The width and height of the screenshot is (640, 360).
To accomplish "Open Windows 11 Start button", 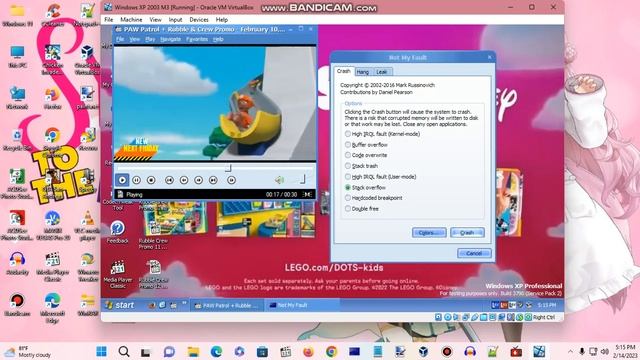I will point(101,351).
